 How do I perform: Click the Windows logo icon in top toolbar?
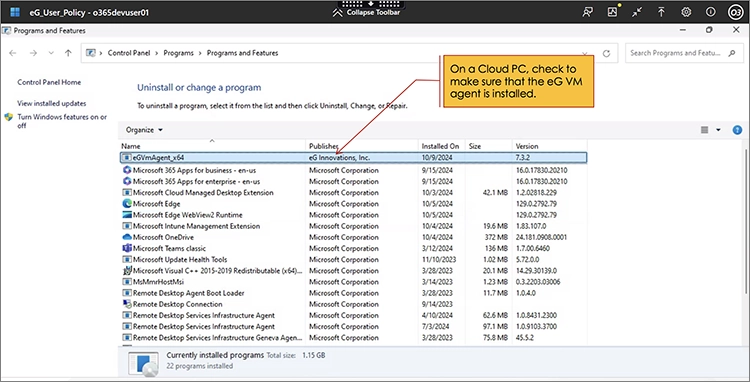point(15,12)
